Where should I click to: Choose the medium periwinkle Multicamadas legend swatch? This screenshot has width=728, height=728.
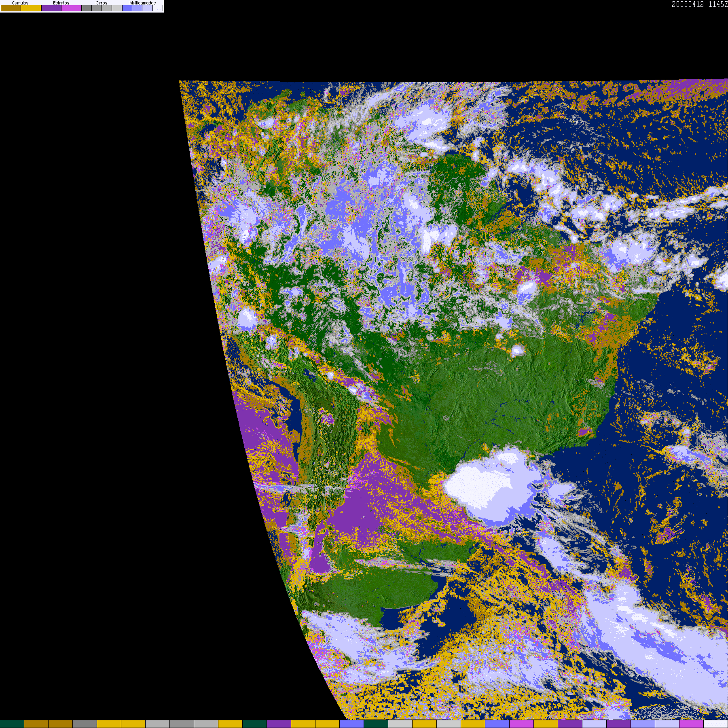(137, 8)
